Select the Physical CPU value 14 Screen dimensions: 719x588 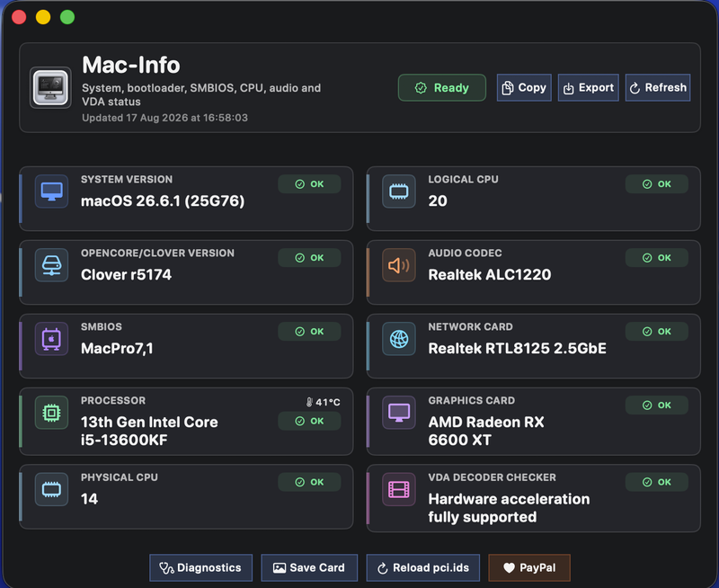89,499
